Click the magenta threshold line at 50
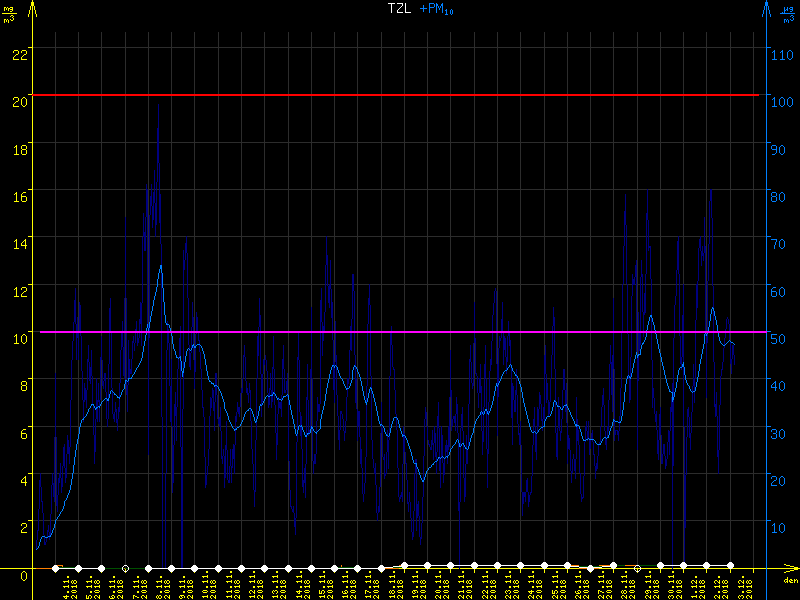The height and width of the screenshot is (600, 800). 400,332
